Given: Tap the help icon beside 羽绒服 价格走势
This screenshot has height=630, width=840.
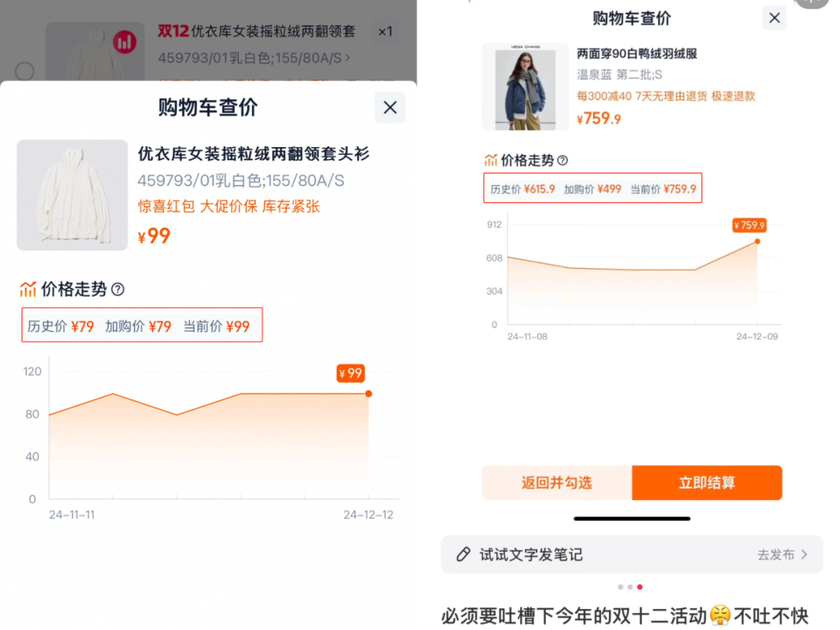Looking at the screenshot, I should point(562,160).
